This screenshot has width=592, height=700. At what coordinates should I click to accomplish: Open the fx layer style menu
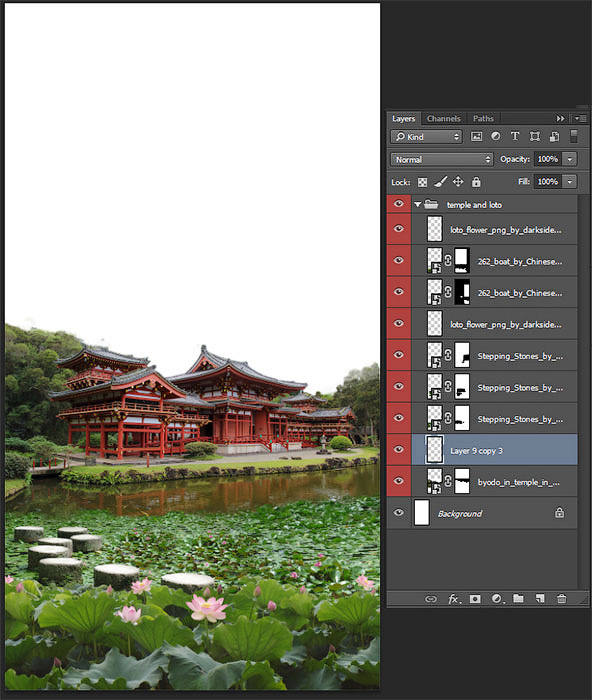pos(454,599)
